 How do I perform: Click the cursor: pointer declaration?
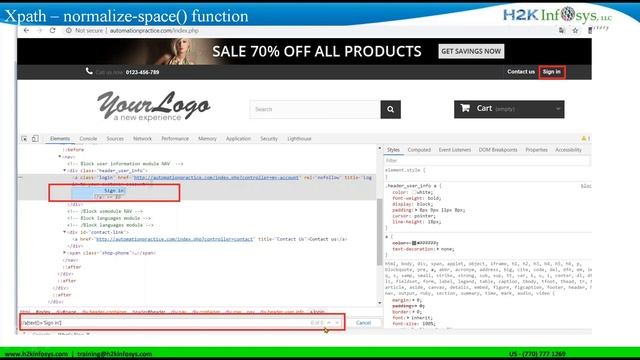pos(413,216)
